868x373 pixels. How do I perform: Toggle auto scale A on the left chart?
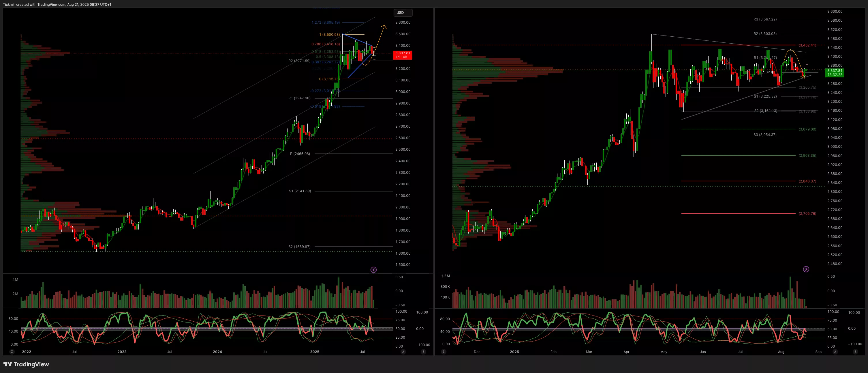coord(403,352)
